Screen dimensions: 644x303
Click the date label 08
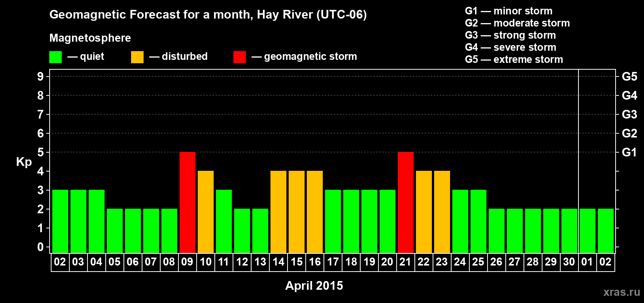click(x=169, y=262)
